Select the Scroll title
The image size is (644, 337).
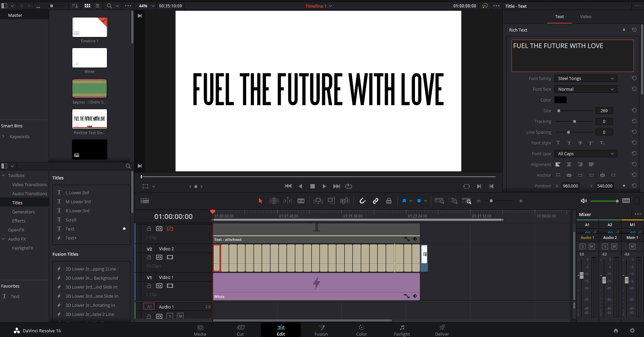(x=71, y=220)
